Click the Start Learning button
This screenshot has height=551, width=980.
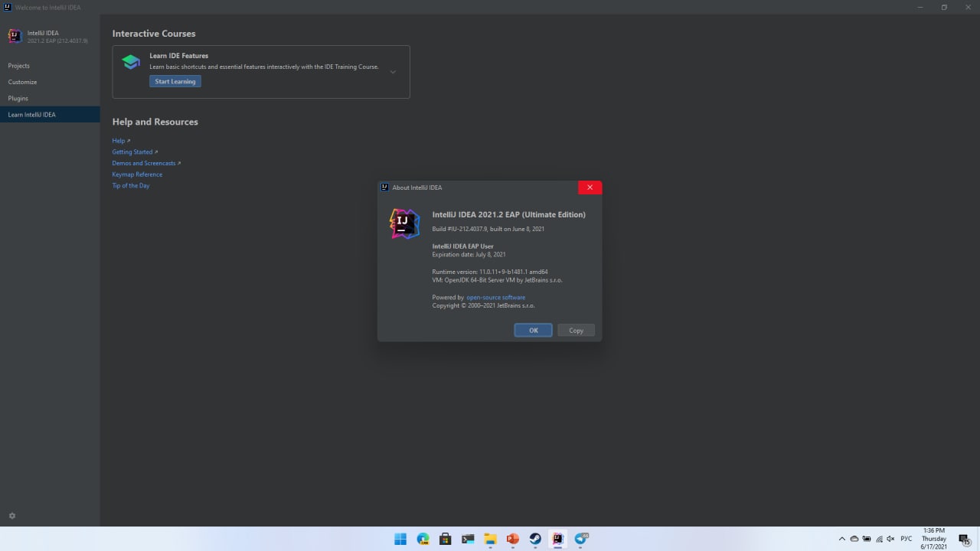(x=175, y=81)
